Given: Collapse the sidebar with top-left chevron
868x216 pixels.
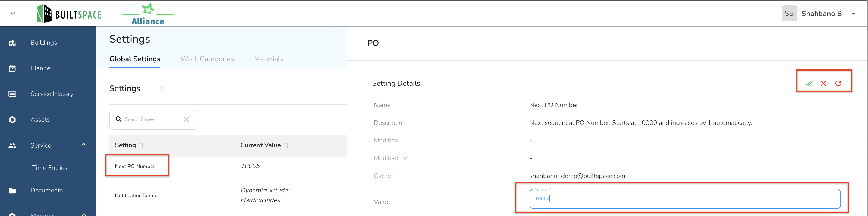Looking at the screenshot, I should [13, 14].
